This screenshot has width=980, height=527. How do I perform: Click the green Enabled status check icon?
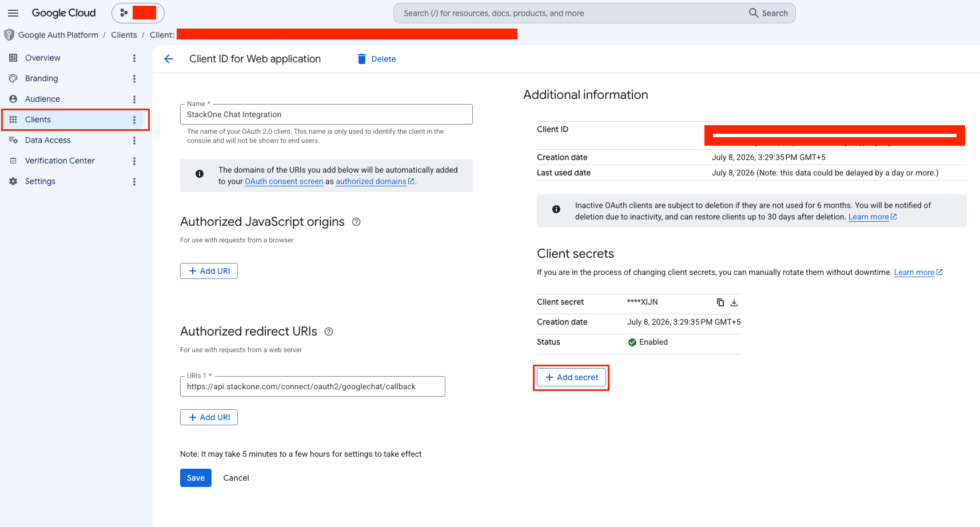(x=632, y=342)
